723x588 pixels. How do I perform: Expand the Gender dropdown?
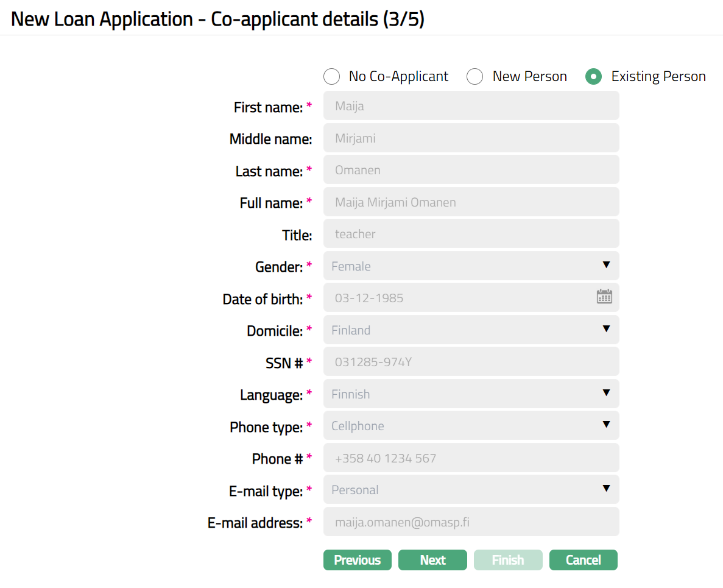tap(471, 266)
